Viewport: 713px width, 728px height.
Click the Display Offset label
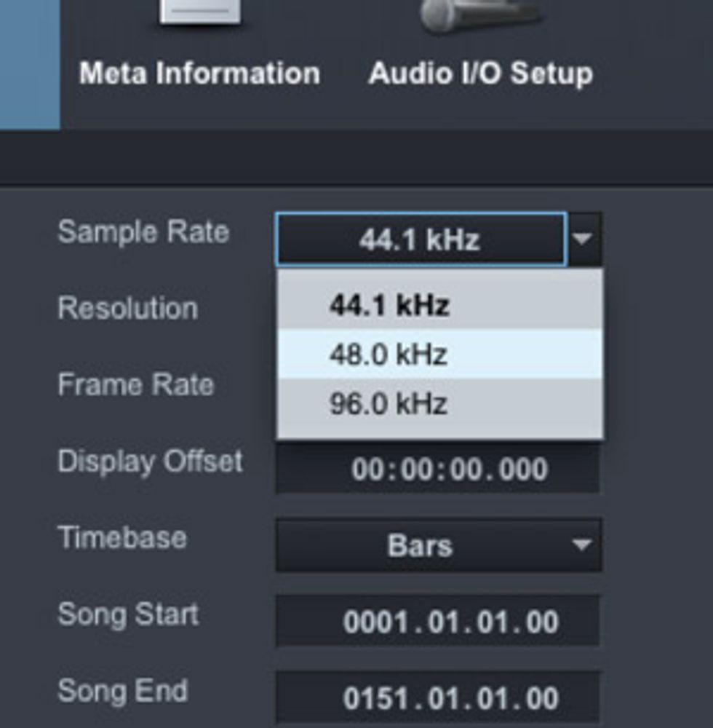click(150, 462)
